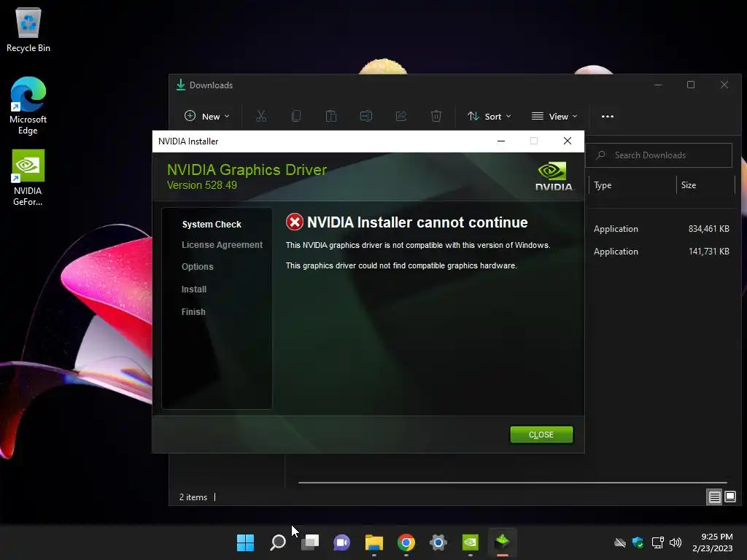The height and width of the screenshot is (560, 747).
Task: Select the Microsoft Edge desktop shortcut
Action: point(28,106)
